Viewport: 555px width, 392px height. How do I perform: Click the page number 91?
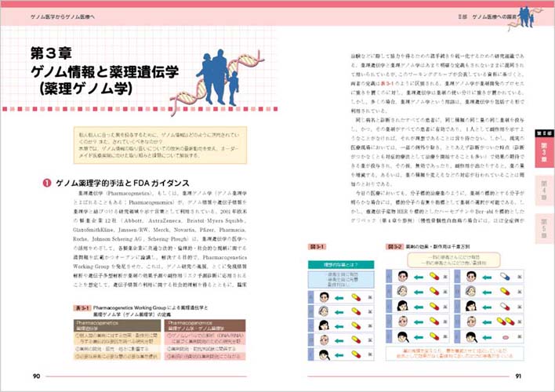(x=517, y=377)
